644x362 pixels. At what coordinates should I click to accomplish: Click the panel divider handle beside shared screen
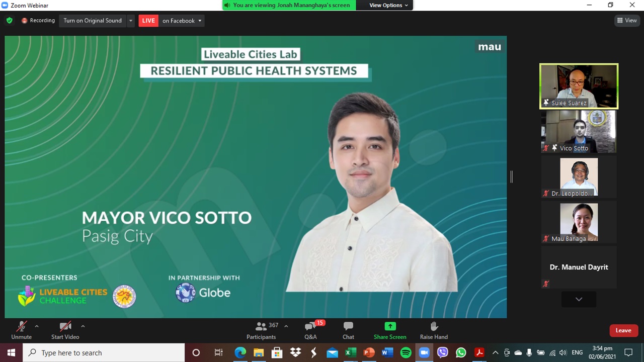(511, 176)
